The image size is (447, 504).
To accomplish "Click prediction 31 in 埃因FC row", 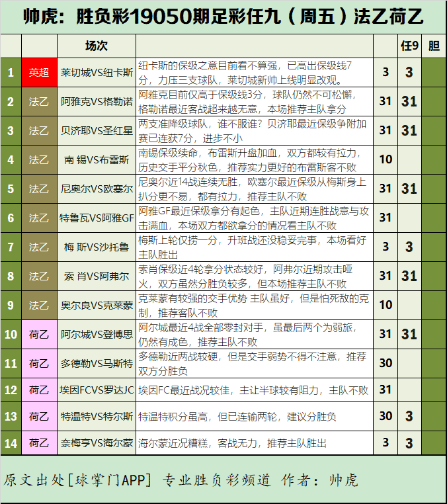I will tap(386, 390).
